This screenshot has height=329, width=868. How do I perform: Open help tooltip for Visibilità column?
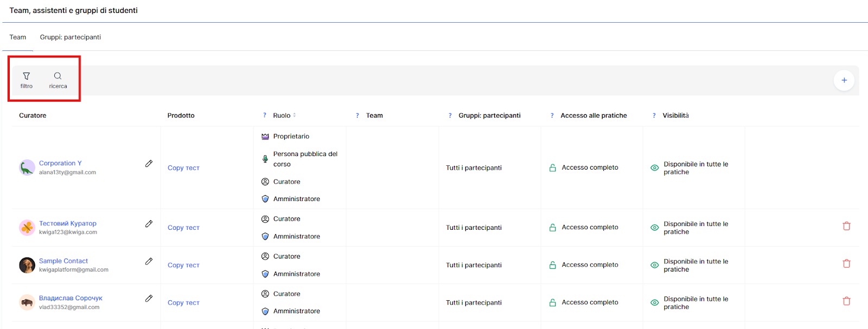(654, 115)
